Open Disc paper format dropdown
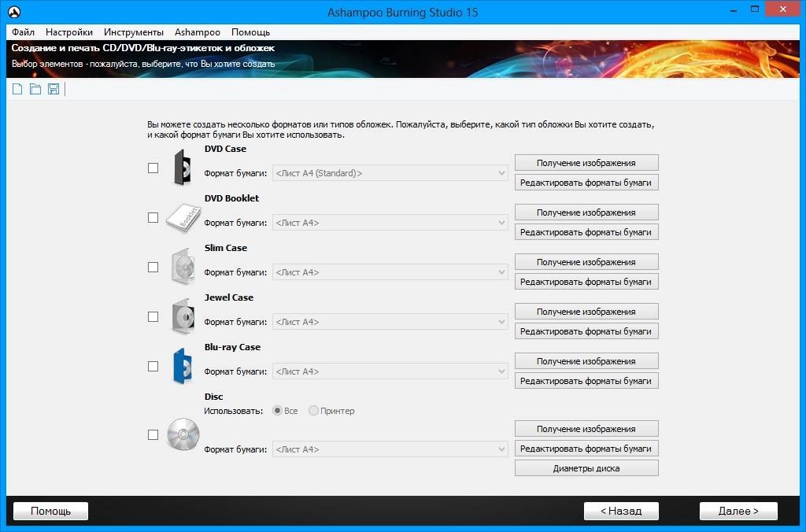The height and width of the screenshot is (532, 806). pos(390,449)
